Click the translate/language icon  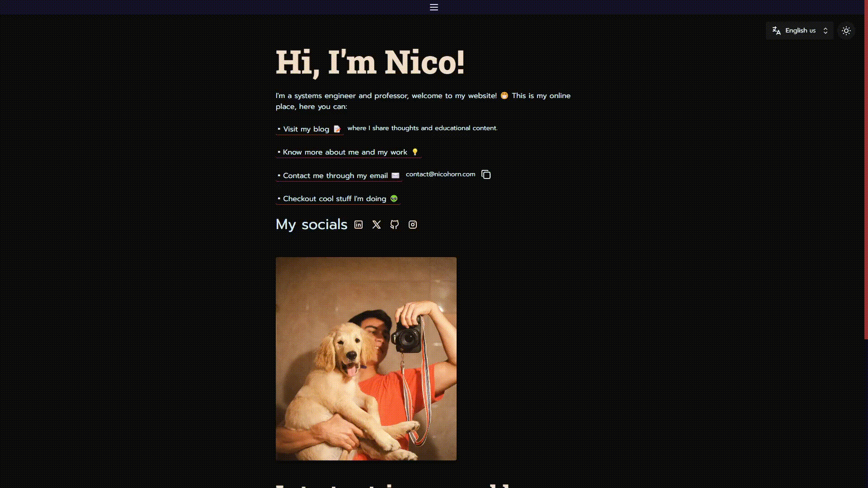777,30
